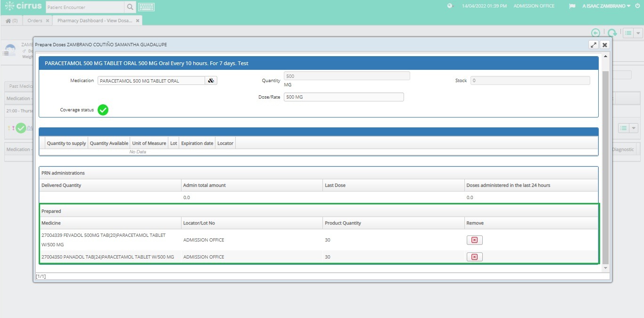Maximize the Prepare Doses dialog
The image size is (644, 318).
(x=594, y=44)
